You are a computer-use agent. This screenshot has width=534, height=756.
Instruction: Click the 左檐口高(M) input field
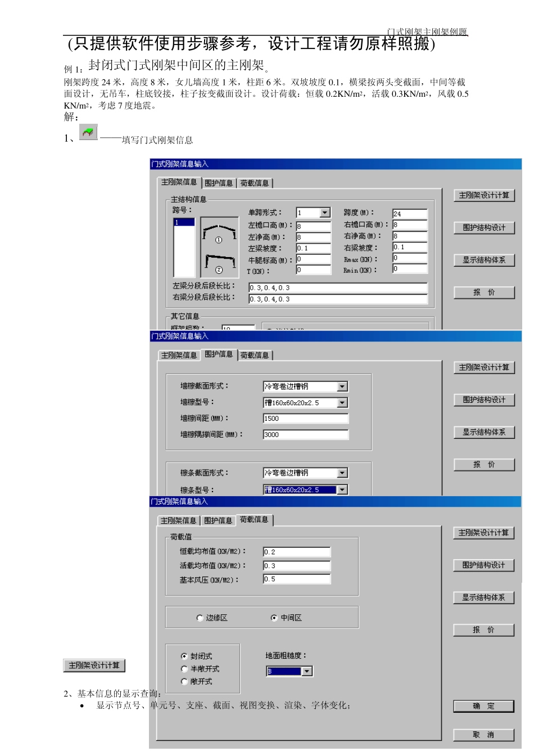pyautogui.click(x=314, y=226)
